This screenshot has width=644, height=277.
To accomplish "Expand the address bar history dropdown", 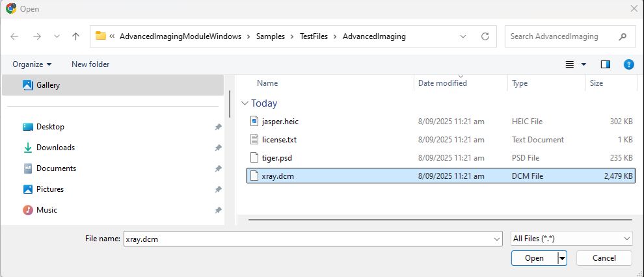I will click(x=463, y=36).
